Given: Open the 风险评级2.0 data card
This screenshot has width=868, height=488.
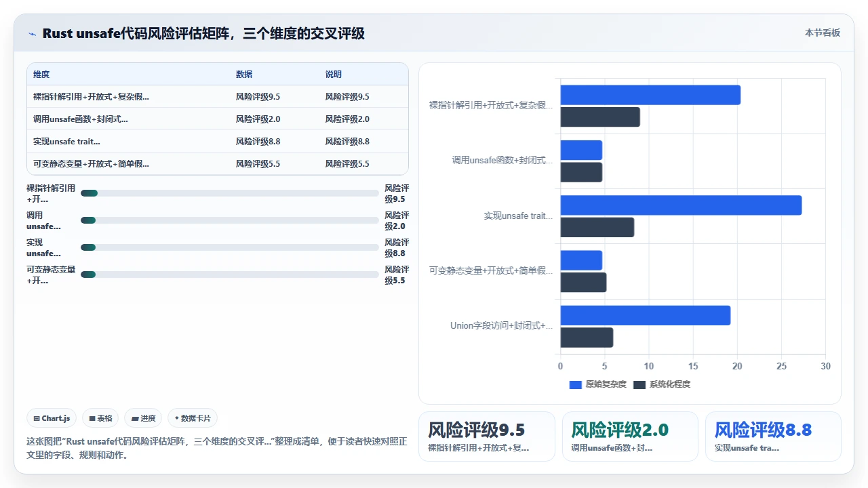Looking at the screenshot, I should pos(630,436).
